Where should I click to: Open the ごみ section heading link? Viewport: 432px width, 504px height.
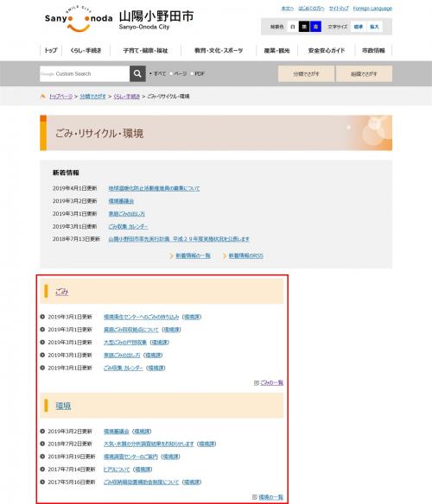point(62,292)
